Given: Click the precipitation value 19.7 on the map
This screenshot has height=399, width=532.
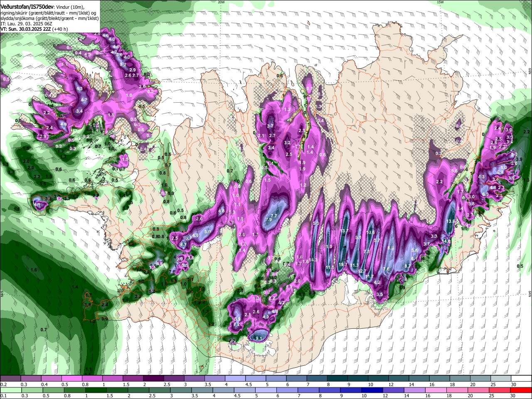Looking at the screenshot, I should pos(343,264).
